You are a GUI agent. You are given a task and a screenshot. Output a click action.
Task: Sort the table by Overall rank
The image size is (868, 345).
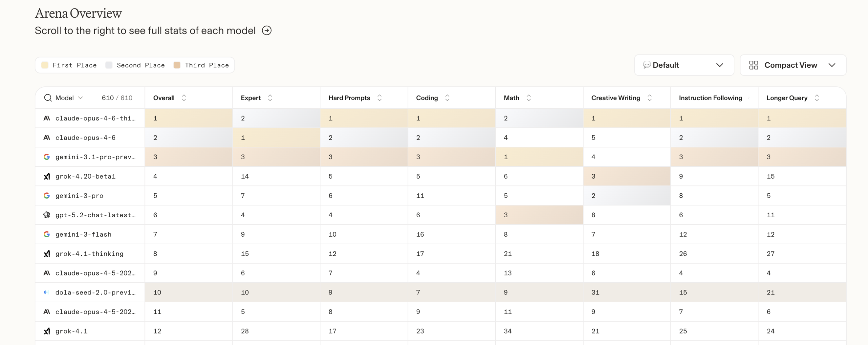(x=184, y=98)
